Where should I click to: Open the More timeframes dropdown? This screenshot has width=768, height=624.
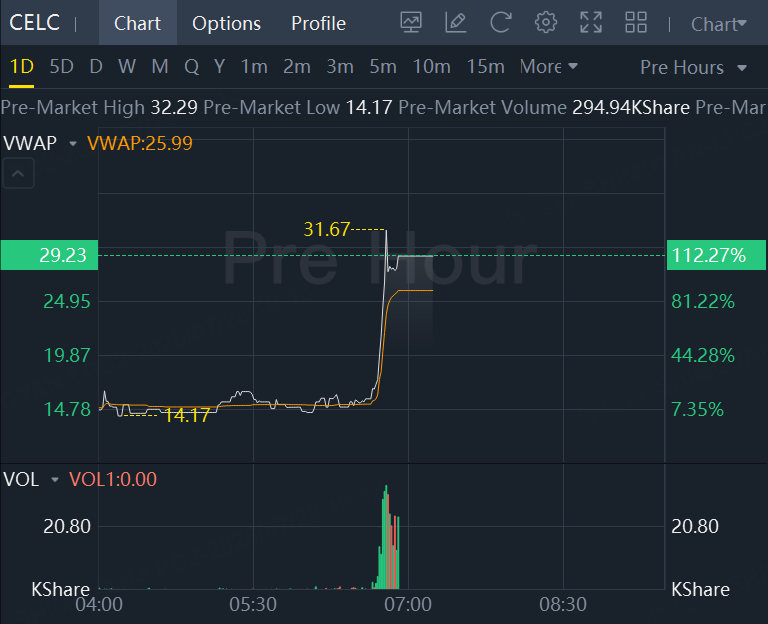[x=549, y=67]
